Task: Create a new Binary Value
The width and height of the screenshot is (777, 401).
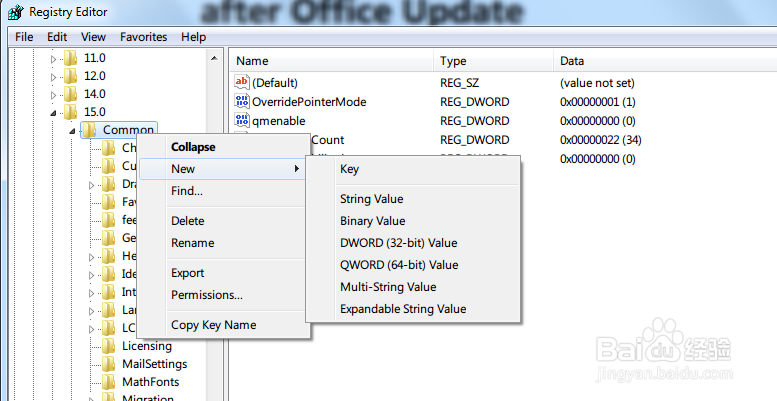Action: point(413,221)
